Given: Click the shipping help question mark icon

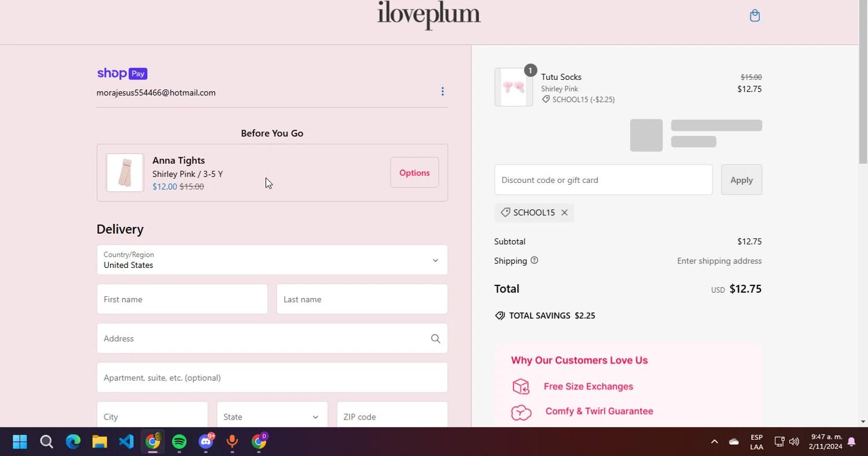Looking at the screenshot, I should coord(534,260).
